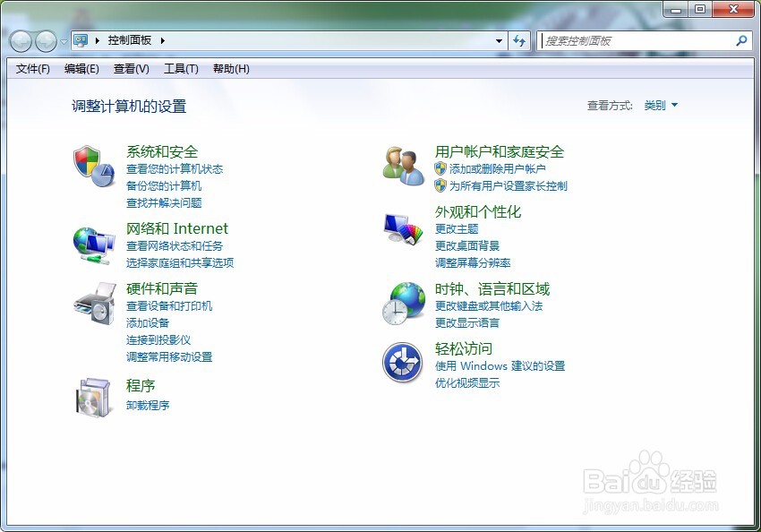The height and width of the screenshot is (532, 761).
Task: Click 卸载程序 link
Action: (148, 405)
